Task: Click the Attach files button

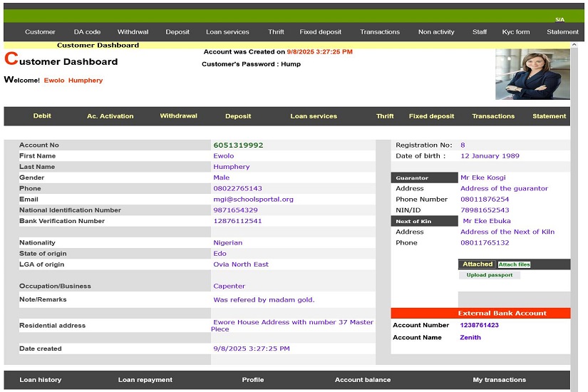Action: click(514, 264)
